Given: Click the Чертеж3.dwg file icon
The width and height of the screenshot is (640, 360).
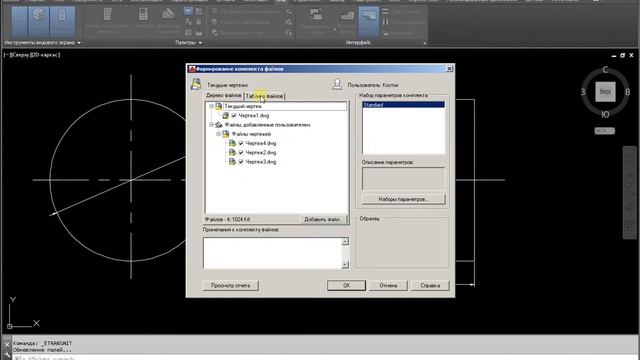Looking at the screenshot, I should click(232, 162).
